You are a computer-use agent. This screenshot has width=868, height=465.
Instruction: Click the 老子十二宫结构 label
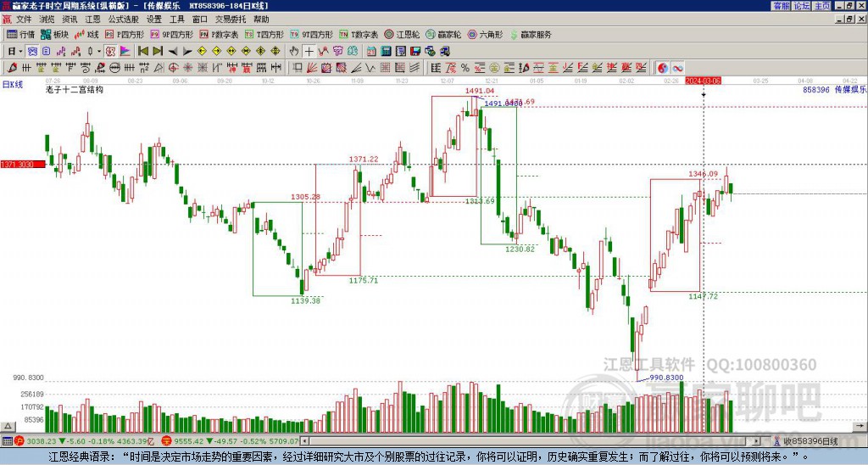[x=75, y=89]
